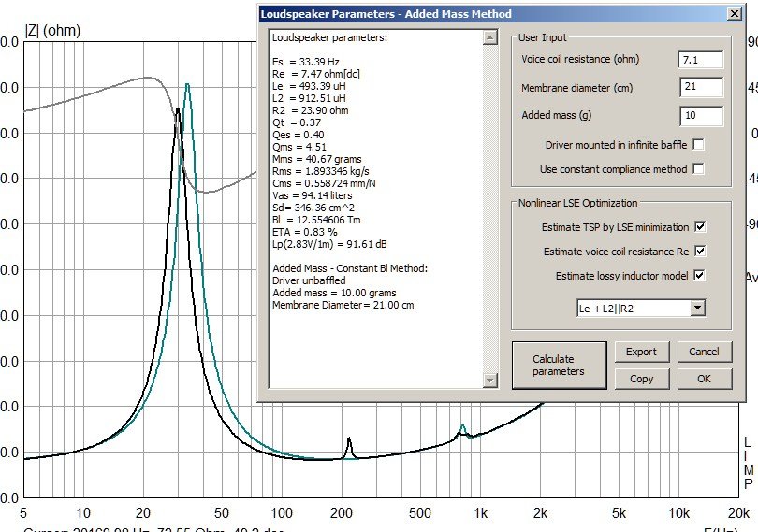Select the Sd= 346.36 cm^2 line
This screenshot has height=532, width=758.
313,208
